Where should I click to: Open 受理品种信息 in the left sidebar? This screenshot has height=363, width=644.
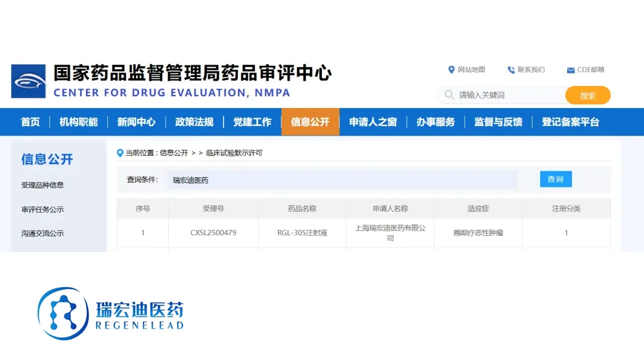[x=42, y=185]
